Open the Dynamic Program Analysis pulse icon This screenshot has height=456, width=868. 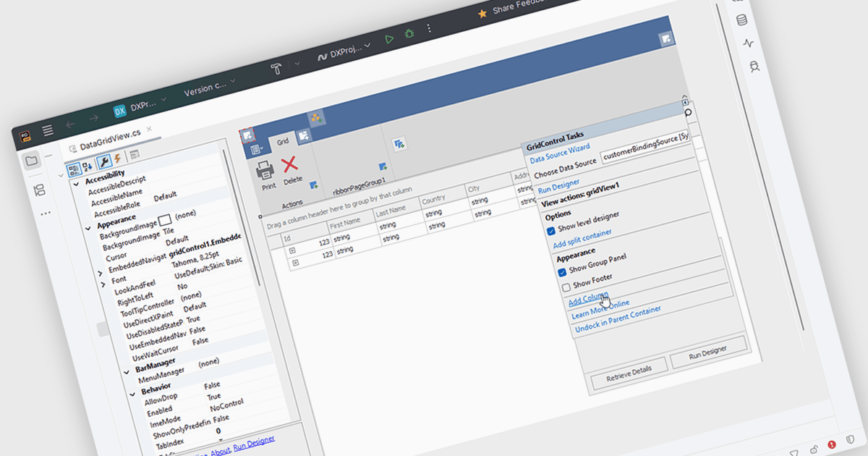[x=748, y=43]
